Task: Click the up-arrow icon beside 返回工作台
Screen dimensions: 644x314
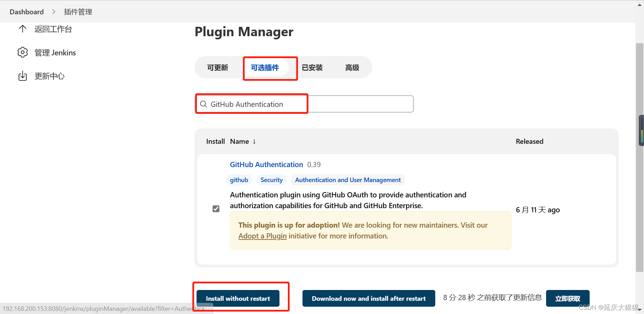Action: (23, 29)
